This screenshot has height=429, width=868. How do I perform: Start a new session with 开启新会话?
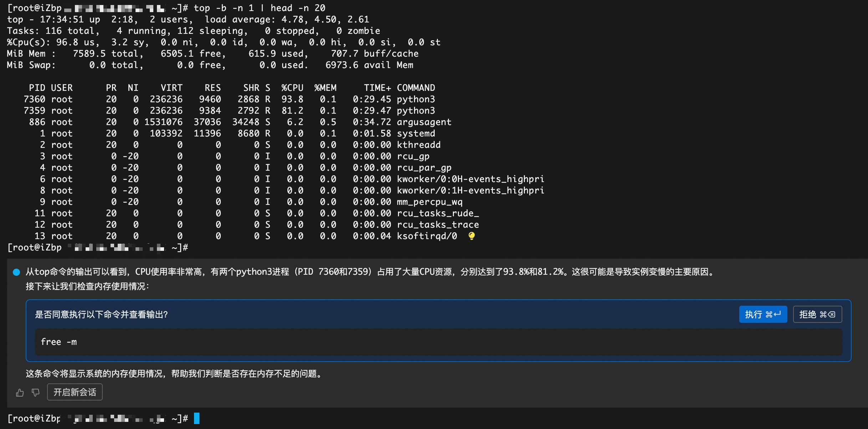(75, 392)
